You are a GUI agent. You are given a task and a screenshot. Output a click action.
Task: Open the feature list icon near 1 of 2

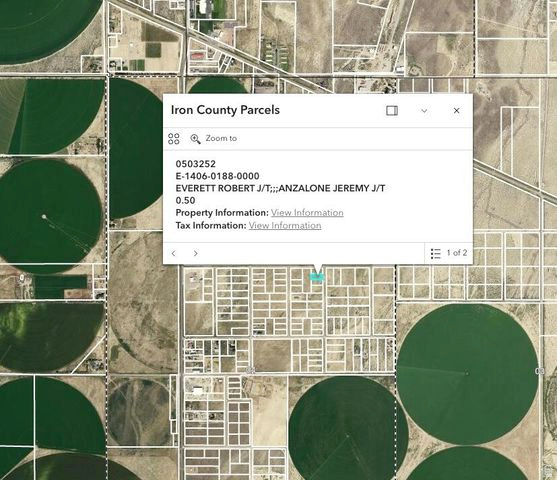click(x=436, y=253)
